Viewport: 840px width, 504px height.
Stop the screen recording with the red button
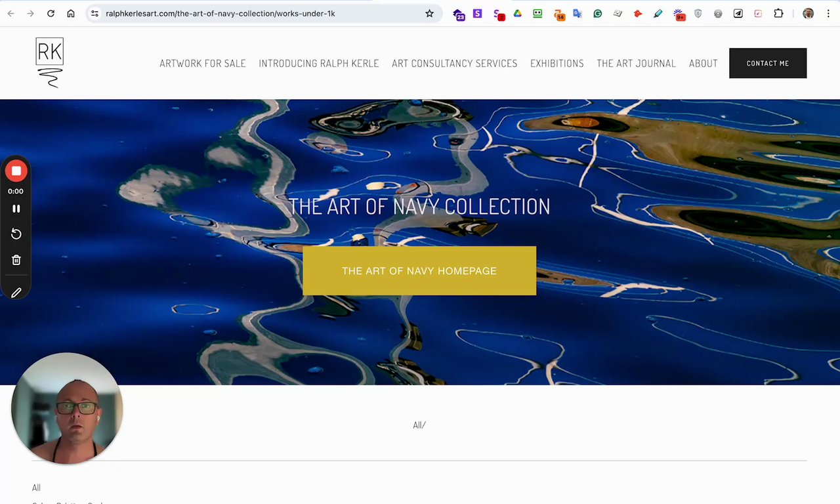16,171
